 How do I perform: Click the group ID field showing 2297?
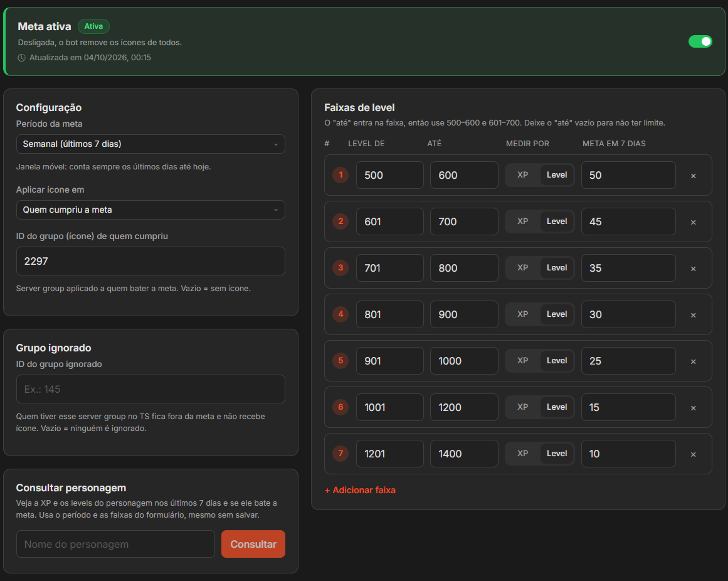[150, 261]
